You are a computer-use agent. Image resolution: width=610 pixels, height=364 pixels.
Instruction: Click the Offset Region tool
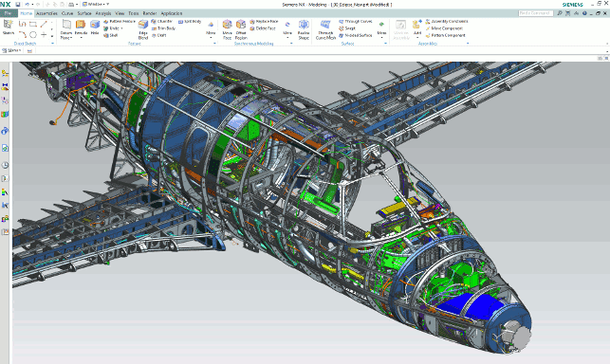tap(241, 29)
